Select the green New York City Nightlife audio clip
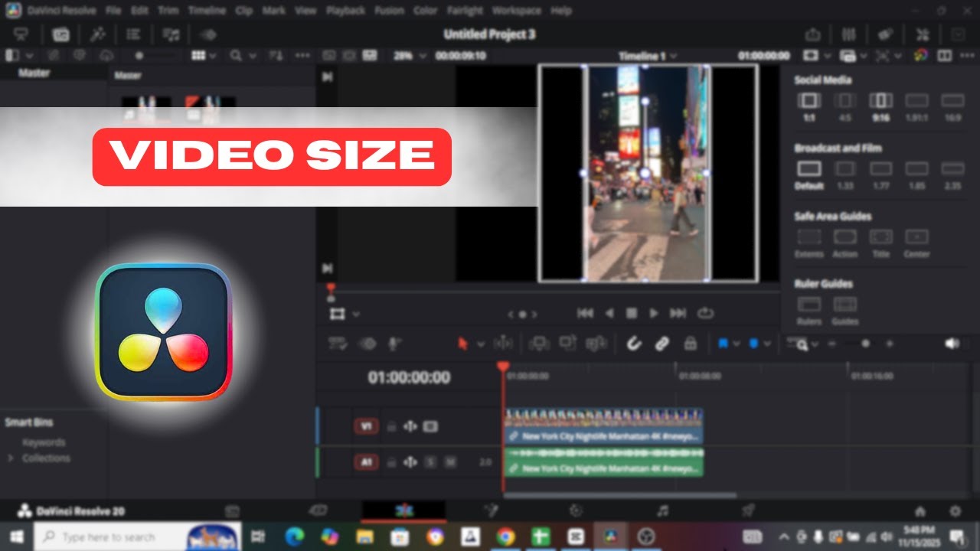This screenshot has width=980, height=551. pos(604,462)
